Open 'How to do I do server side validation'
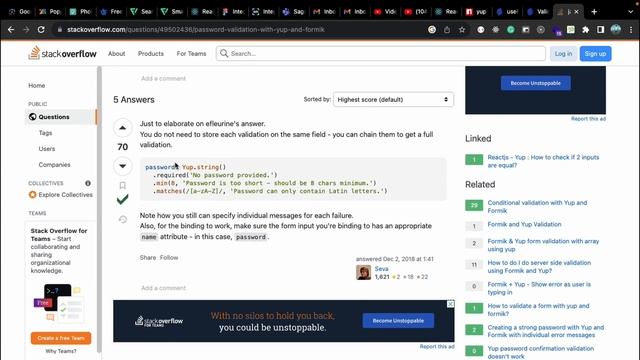Viewport: 640px width, 360px height. 539,267
